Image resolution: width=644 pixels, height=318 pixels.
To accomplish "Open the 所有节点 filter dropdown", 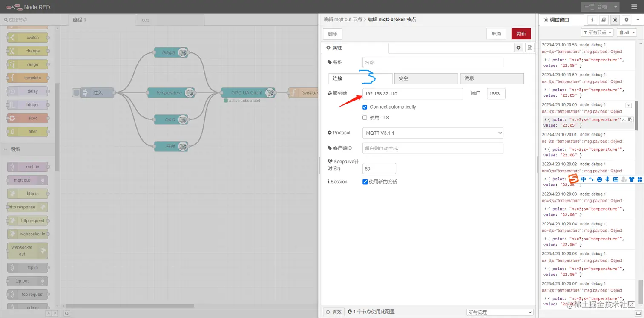I will point(597,32).
